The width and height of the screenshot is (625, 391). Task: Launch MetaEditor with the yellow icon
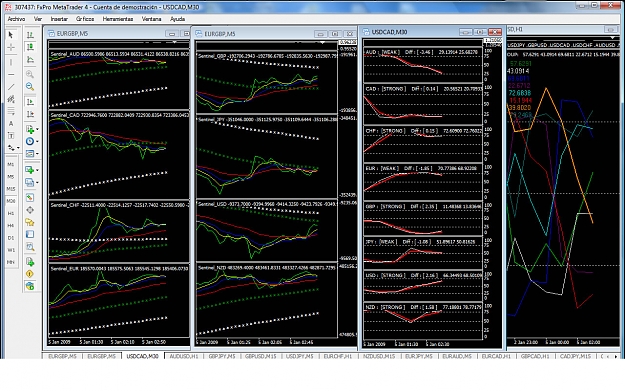[x=30, y=274]
